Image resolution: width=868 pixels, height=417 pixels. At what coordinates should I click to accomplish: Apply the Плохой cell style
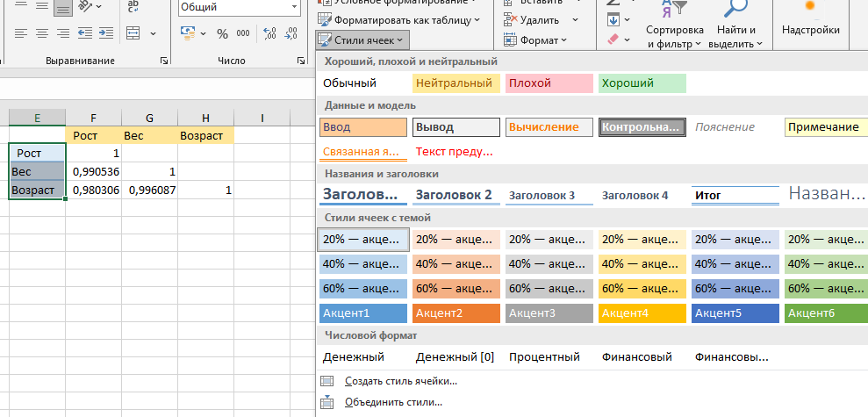(x=549, y=83)
